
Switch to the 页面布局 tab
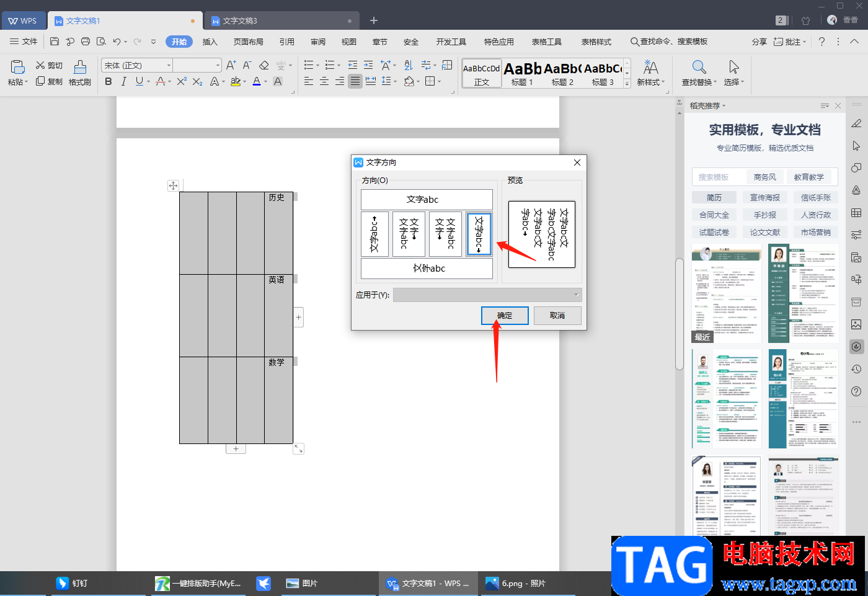tap(248, 42)
